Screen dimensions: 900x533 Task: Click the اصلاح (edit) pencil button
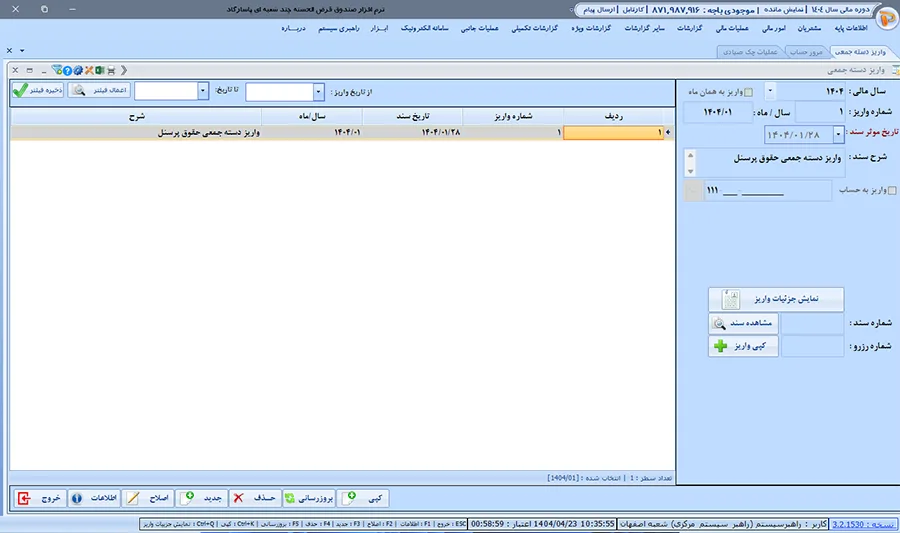(148, 498)
